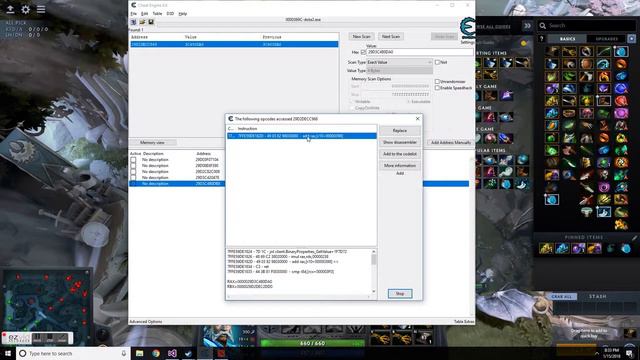Click the Next Scan button
This screenshot has width=640, height=360.
coord(391,37)
